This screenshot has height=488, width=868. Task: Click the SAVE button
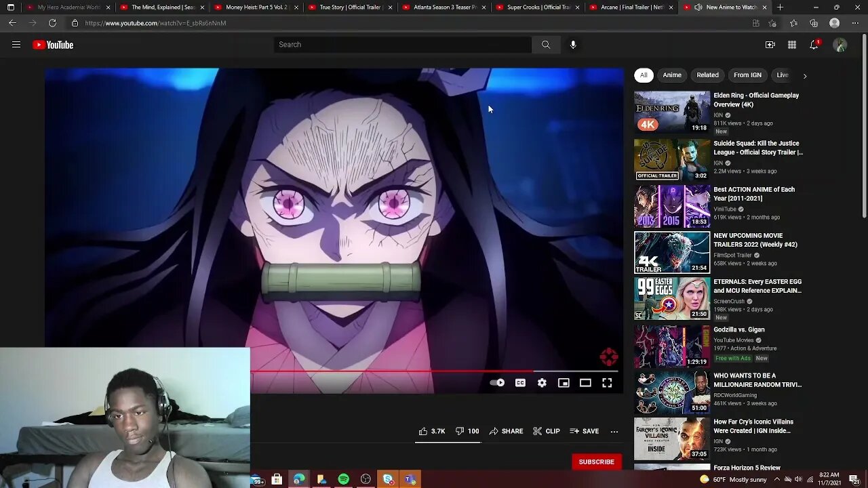(584, 431)
